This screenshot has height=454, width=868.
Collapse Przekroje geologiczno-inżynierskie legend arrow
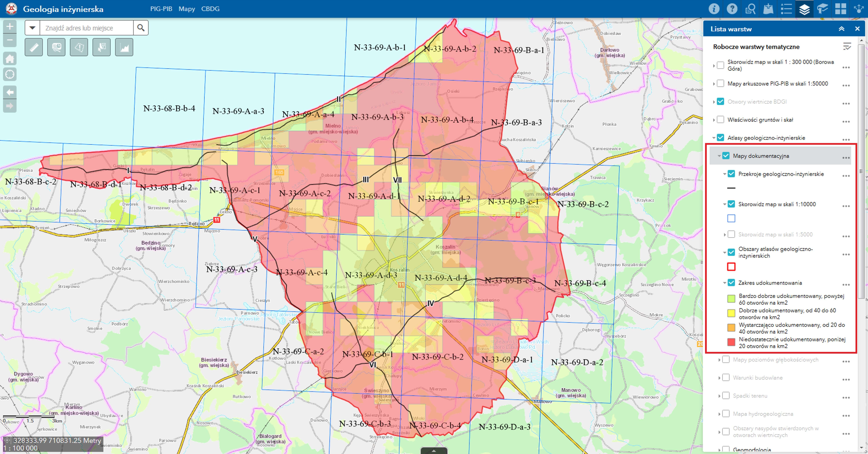tap(724, 174)
